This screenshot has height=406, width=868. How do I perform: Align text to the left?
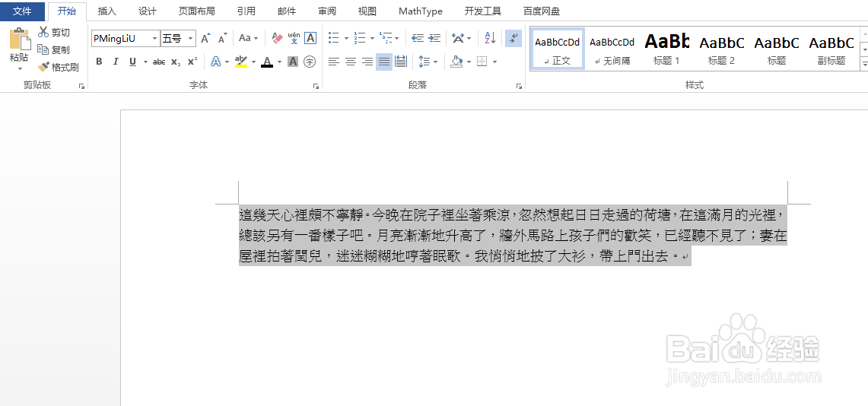(x=333, y=62)
